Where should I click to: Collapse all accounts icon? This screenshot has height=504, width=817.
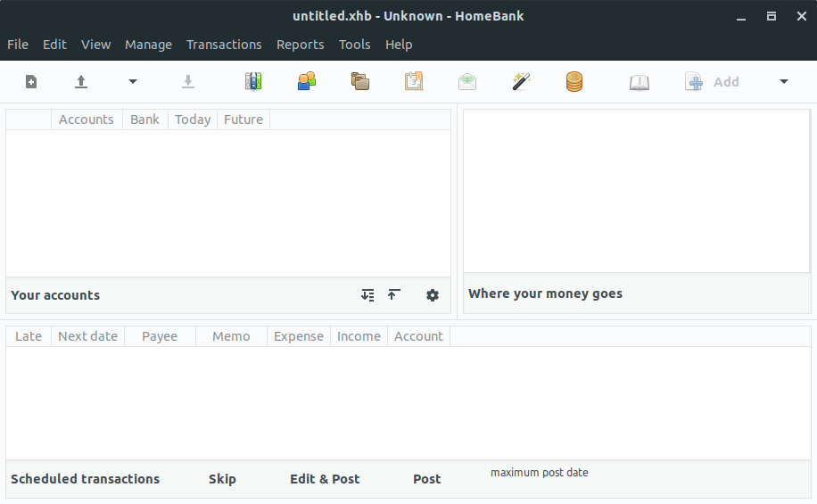tap(394, 295)
